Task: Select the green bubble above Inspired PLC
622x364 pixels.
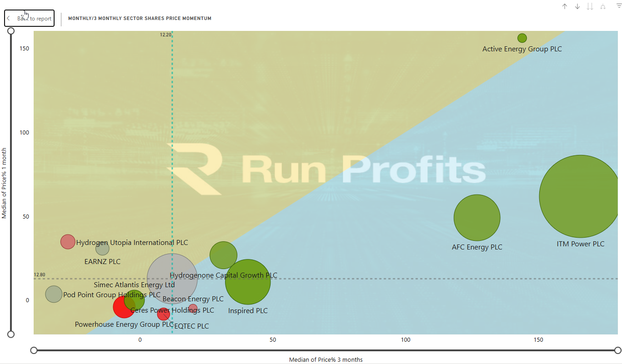Action: (x=223, y=255)
